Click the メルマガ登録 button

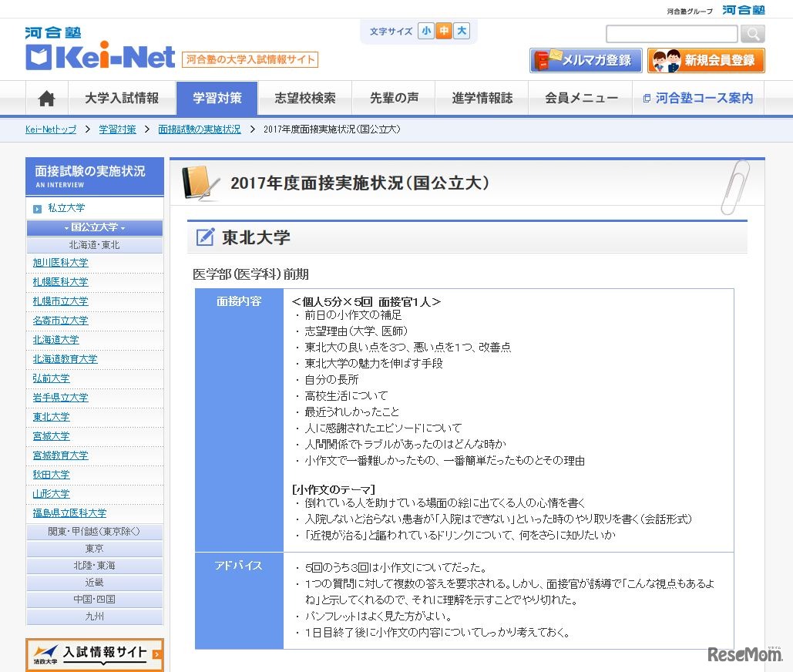(x=586, y=61)
